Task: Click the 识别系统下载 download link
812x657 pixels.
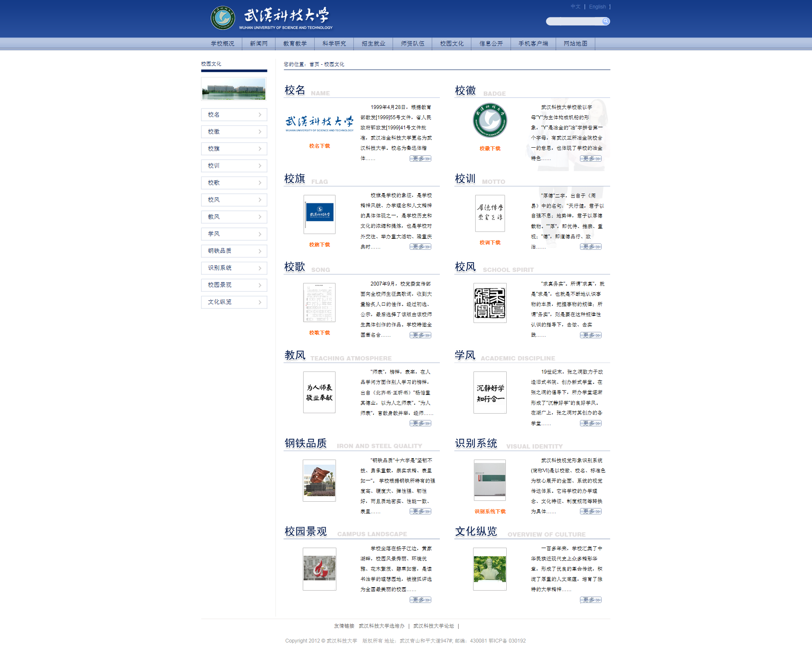Action: click(x=490, y=511)
